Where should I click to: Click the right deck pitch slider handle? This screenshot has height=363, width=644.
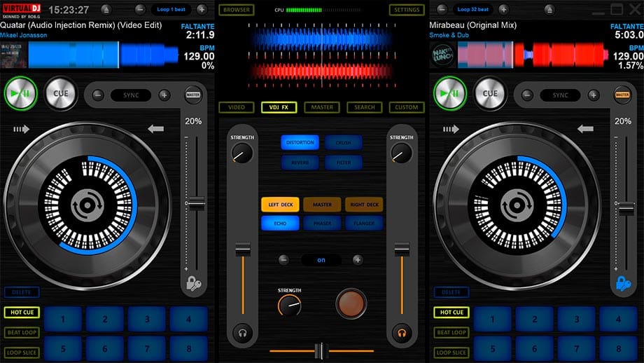pos(626,208)
